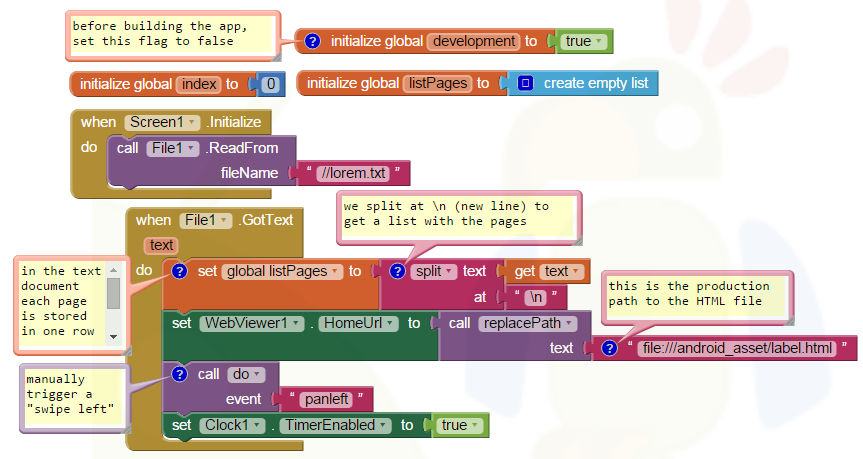Click the mutator icon on create empty list
Image resolution: width=863 pixels, height=459 pixels.
click(x=526, y=83)
